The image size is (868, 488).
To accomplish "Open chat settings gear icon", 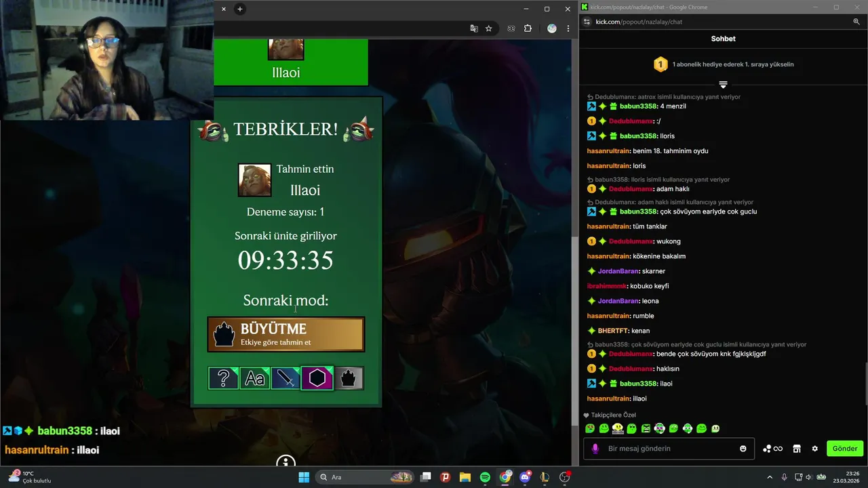I will click(815, 449).
